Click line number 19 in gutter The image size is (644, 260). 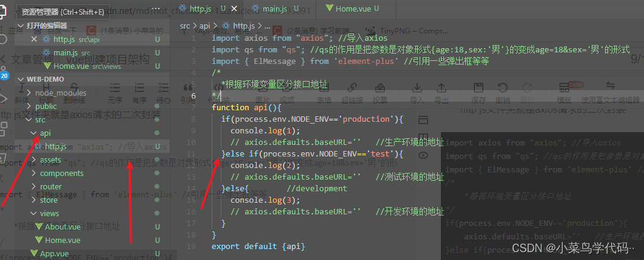190,247
